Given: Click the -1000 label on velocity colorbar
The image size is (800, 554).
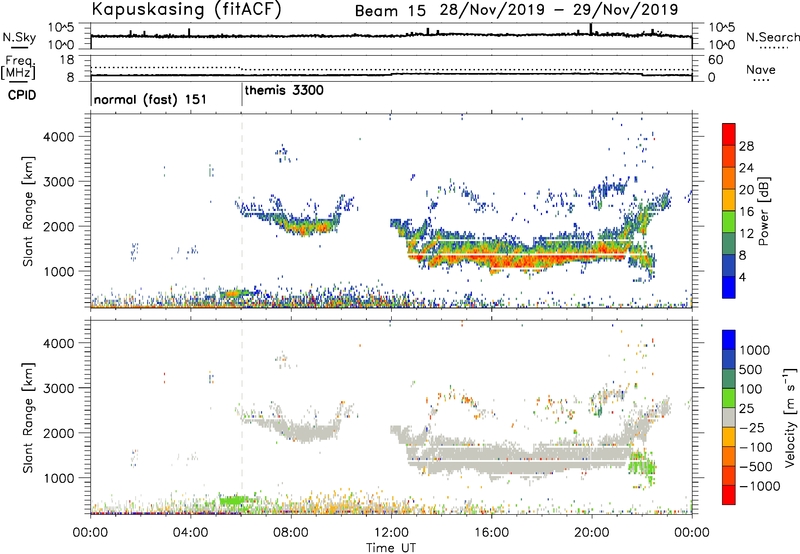Looking at the screenshot, I should click(760, 486).
